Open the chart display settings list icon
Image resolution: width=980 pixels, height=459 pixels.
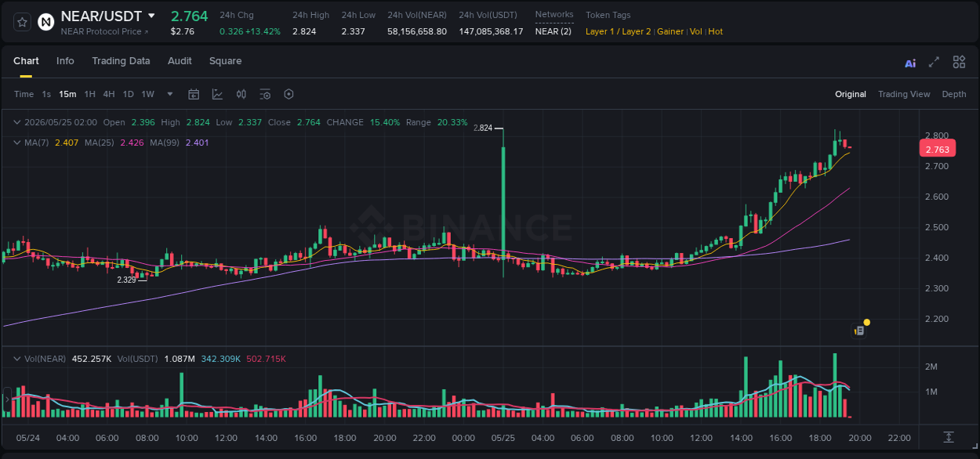(x=265, y=94)
